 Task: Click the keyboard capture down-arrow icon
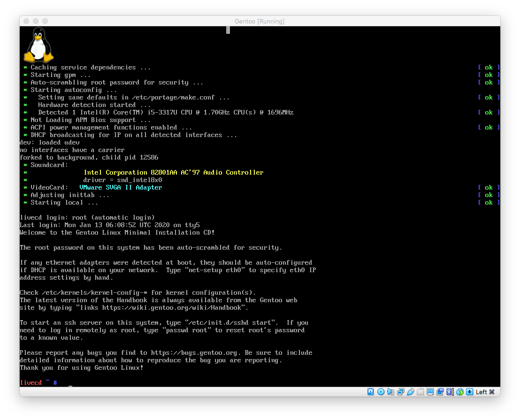click(470, 392)
